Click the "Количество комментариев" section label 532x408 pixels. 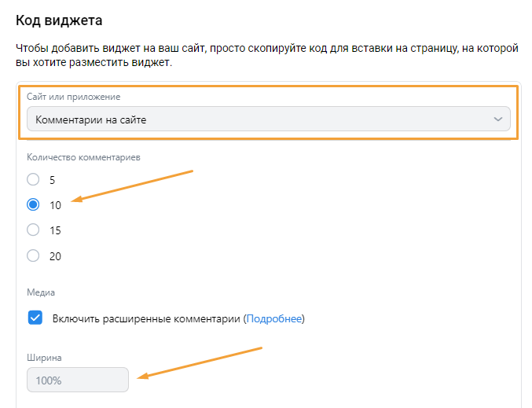[83, 157]
